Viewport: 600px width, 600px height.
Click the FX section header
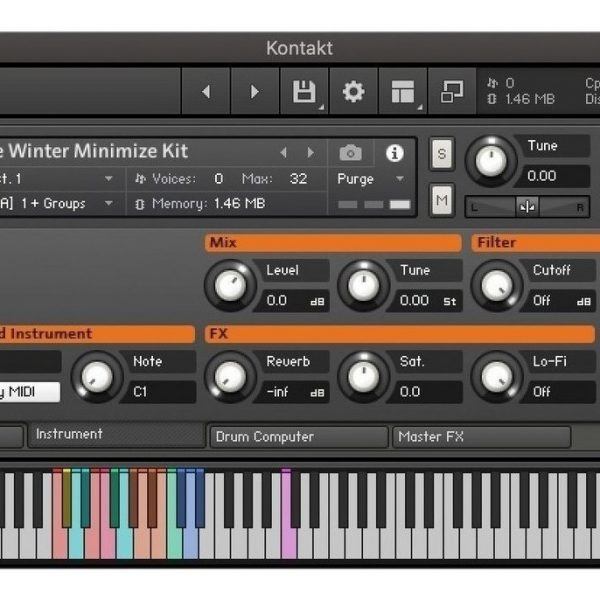point(400,334)
